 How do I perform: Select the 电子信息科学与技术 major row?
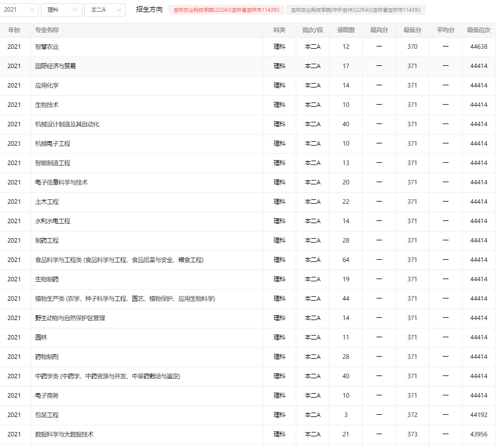click(248, 183)
